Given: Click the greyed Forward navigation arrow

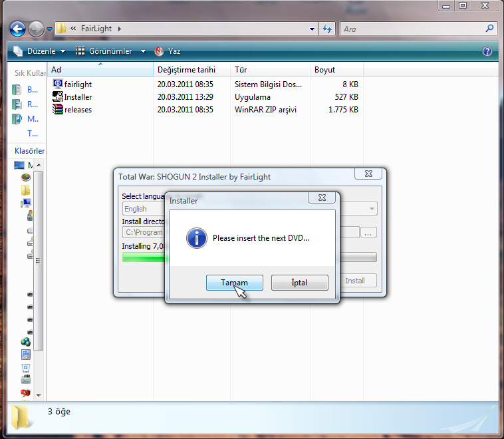Looking at the screenshot, I should click(x=36, y=29).
